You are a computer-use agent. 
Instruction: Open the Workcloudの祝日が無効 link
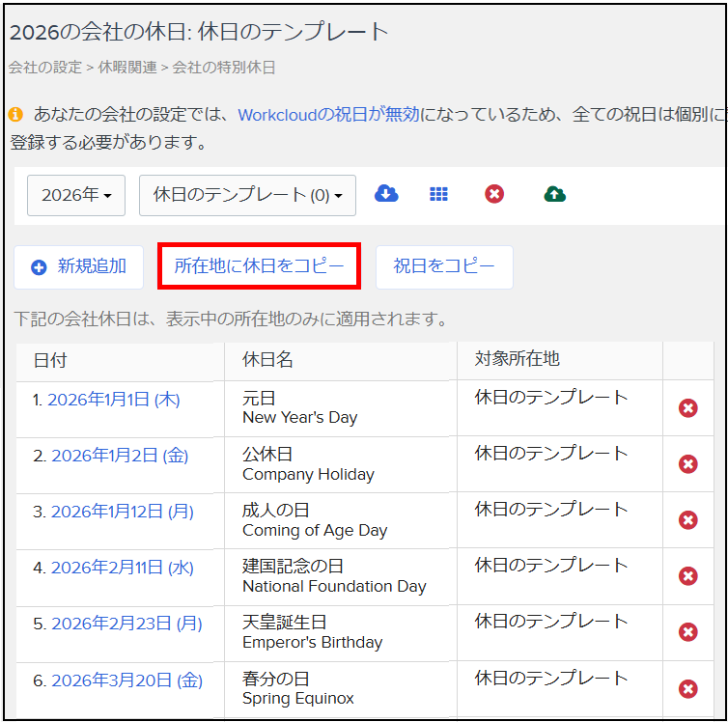coord(328,115)
